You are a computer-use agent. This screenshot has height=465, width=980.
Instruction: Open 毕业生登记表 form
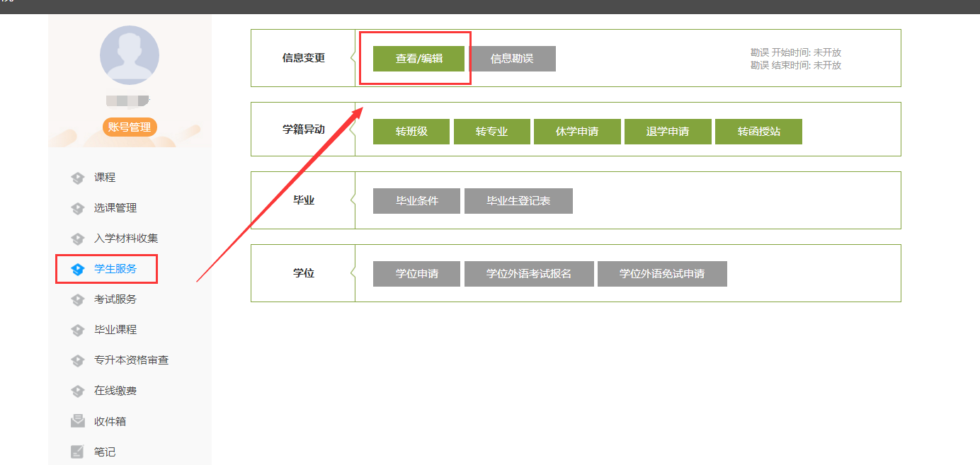pos(518,201)
